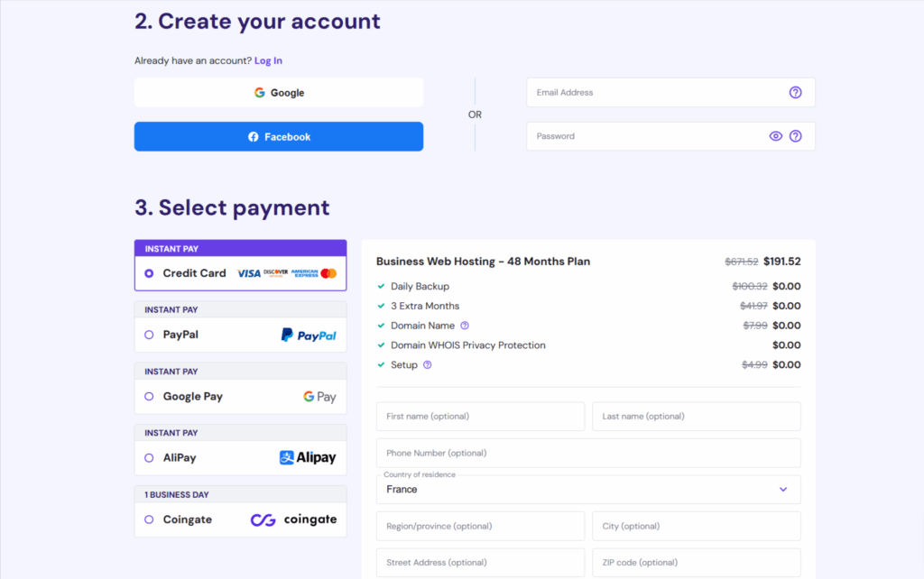Click the Alipay logo

pos(308,458)
